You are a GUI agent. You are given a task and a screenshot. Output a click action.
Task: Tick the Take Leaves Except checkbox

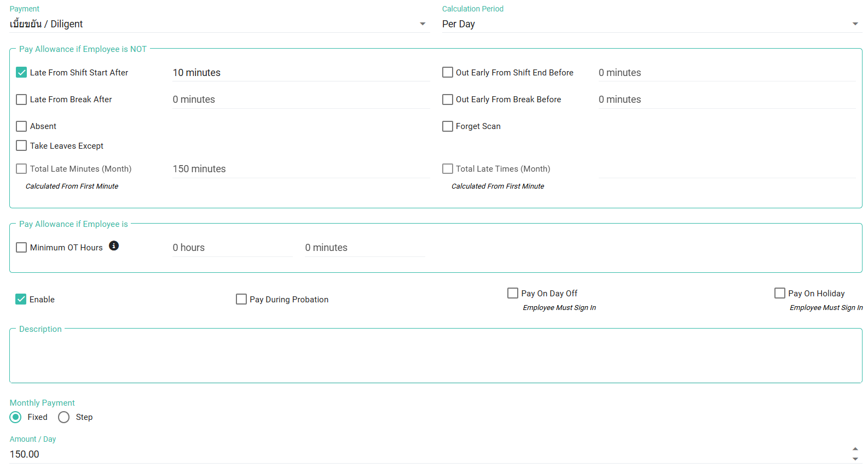(x=21, y=145)
